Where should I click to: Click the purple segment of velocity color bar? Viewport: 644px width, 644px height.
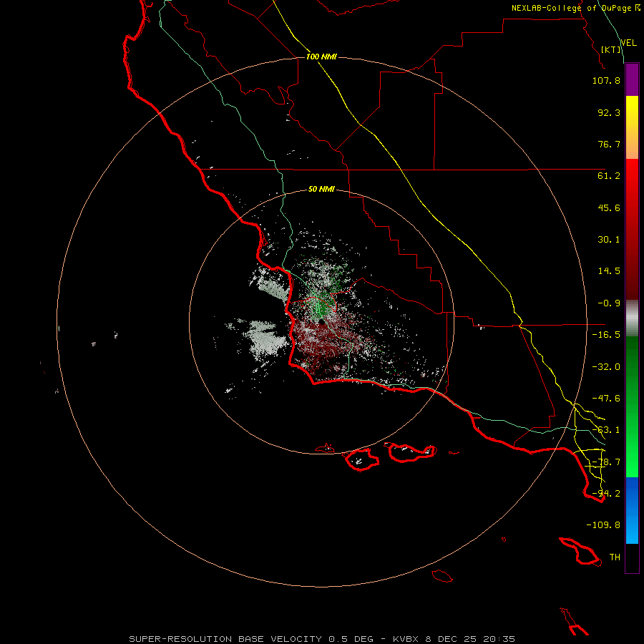pos(632,79)
